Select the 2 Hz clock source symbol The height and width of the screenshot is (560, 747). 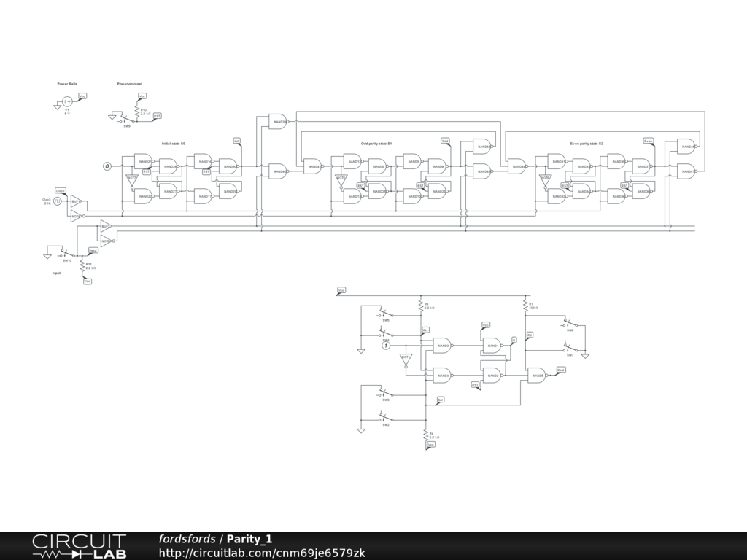pos(58,200)
